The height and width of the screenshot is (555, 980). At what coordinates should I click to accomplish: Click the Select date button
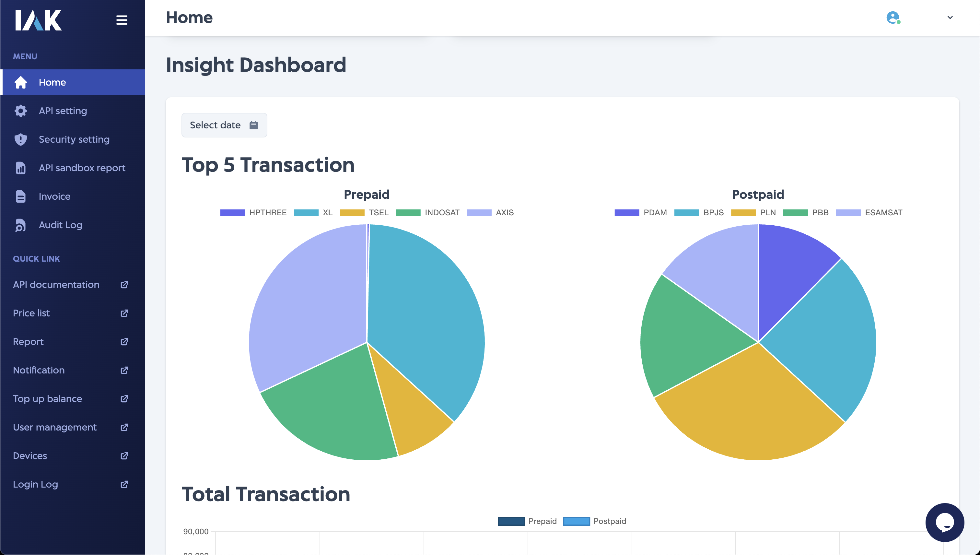[x=224, y=124]
